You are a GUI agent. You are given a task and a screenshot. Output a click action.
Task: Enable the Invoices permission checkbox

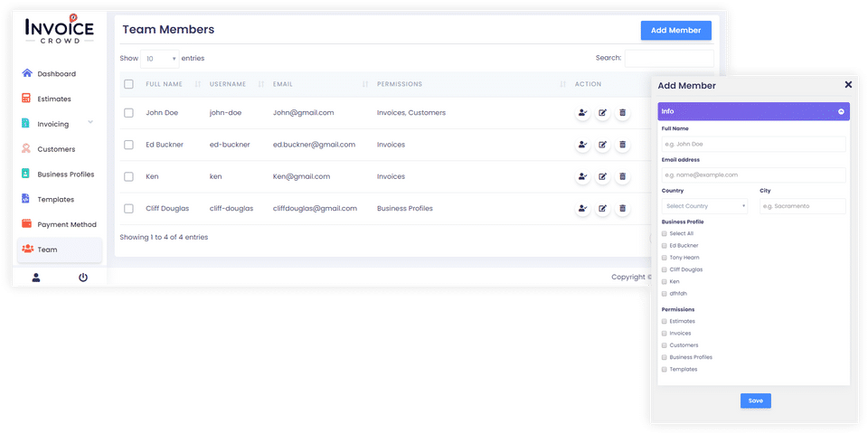coord(665,334)
